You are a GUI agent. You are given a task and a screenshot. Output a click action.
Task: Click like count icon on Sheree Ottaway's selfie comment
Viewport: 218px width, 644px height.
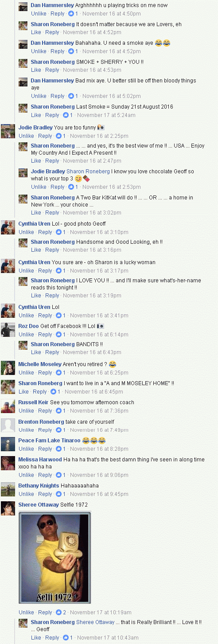pos(58,613)
